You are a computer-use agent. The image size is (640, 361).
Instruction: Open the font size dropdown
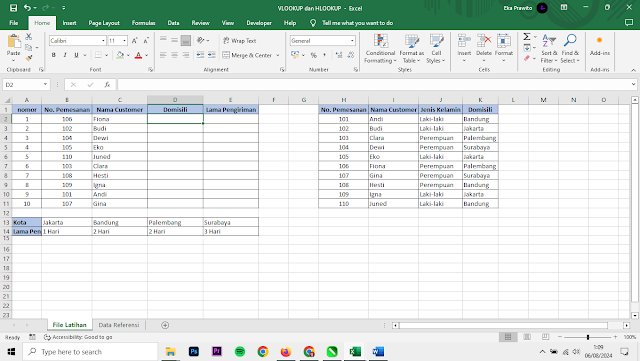(124, 41)
